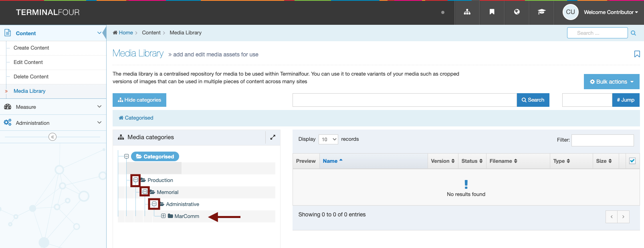Screen dimensions: 644x248
Task: Select the MarComm category
Action: [x=187, y=216]
